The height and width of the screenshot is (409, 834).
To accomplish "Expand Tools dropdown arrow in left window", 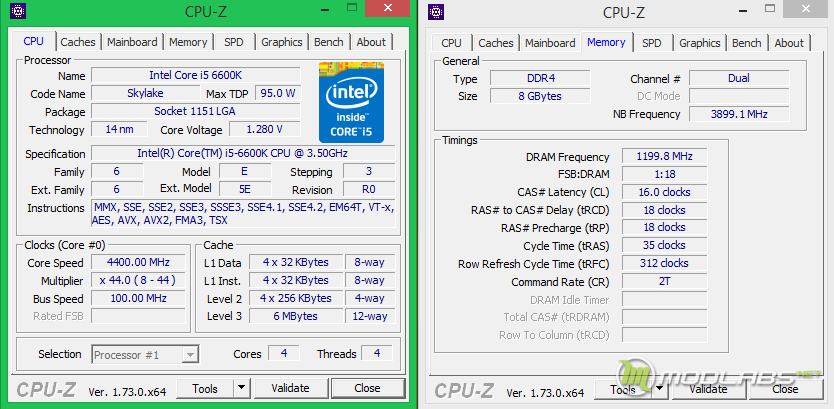I will 241,388.
